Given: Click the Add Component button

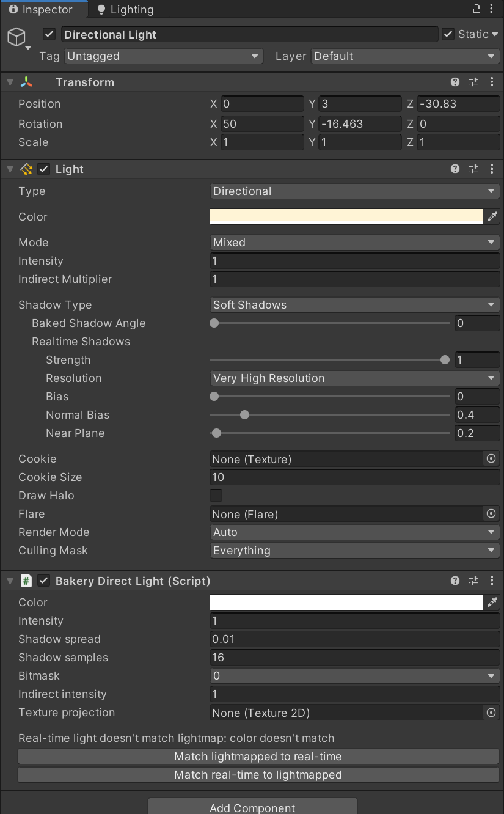Looking at the screenshot, I should (x=252, y=808).
